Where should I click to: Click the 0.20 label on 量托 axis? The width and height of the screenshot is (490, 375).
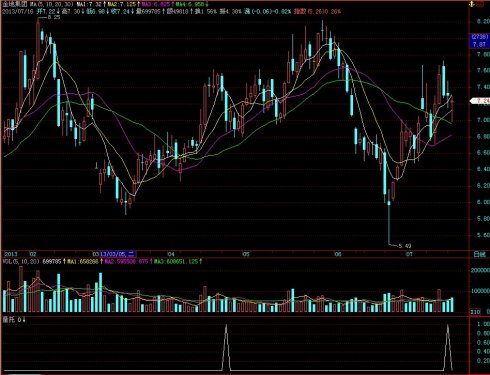point(483,361)
